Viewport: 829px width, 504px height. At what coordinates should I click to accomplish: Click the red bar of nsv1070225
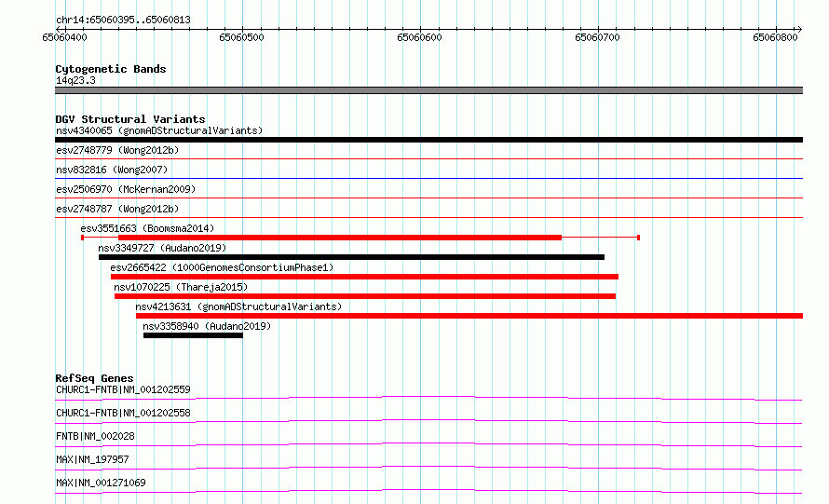(365, 296)
